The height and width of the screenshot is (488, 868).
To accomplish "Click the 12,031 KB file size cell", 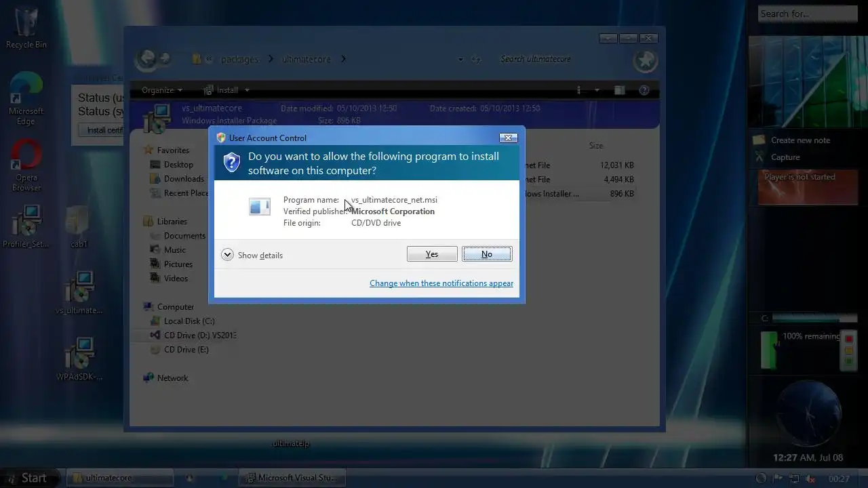I will [x=617, y=165].
